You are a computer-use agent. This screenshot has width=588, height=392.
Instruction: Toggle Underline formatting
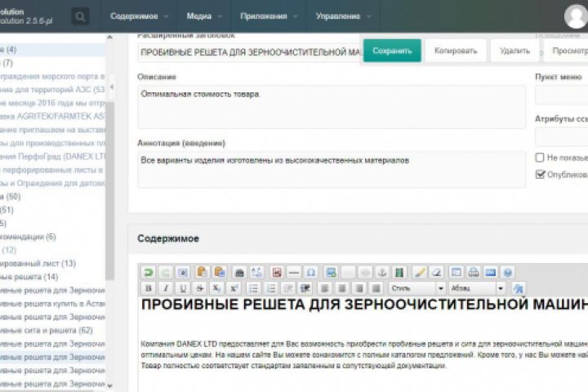(x=183, y=288)
